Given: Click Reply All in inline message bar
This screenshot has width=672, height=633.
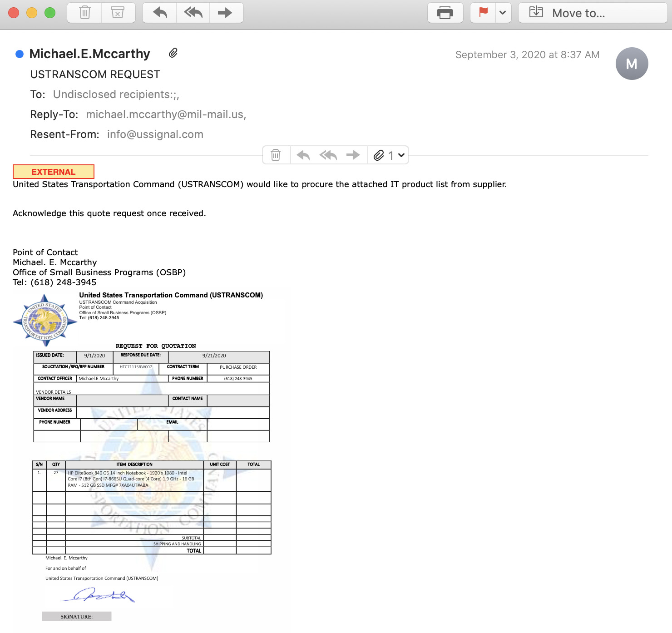Looking at the screenshot, I should (x=328, y=155).
